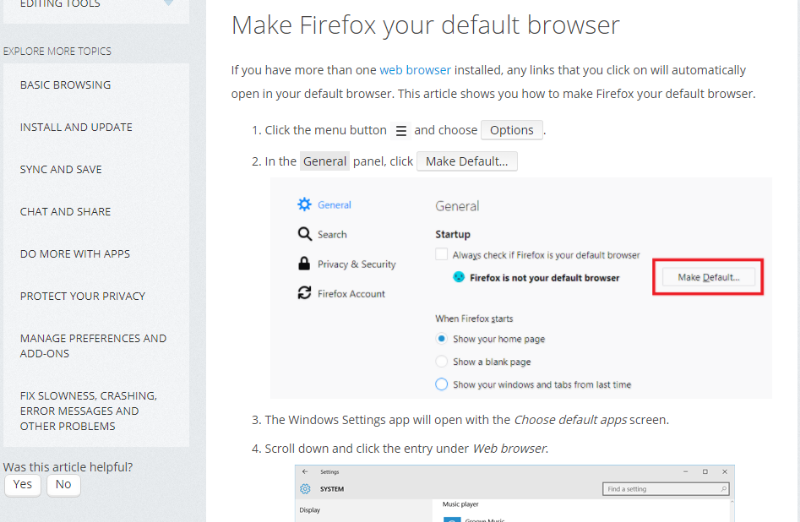
Task: Follow the web browser link
Action: (415, 70)
